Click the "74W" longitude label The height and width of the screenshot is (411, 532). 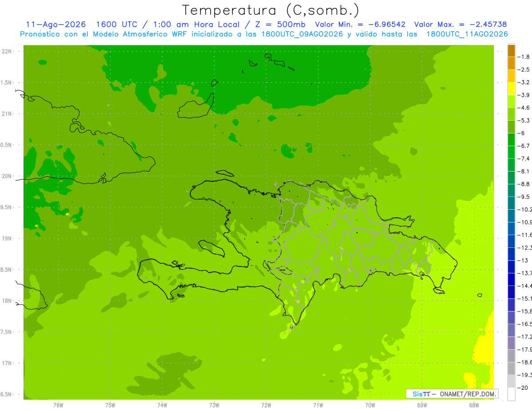pos(162,406)
